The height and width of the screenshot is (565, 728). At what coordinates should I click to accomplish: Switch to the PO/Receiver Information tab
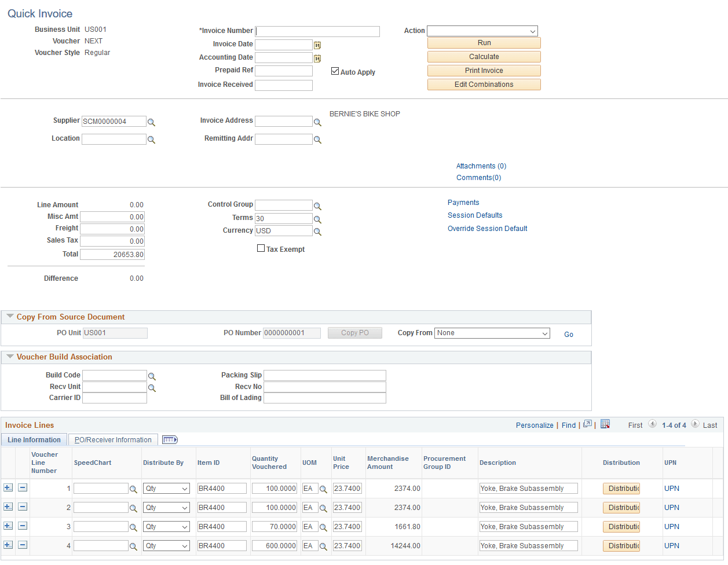pos(113,439)
